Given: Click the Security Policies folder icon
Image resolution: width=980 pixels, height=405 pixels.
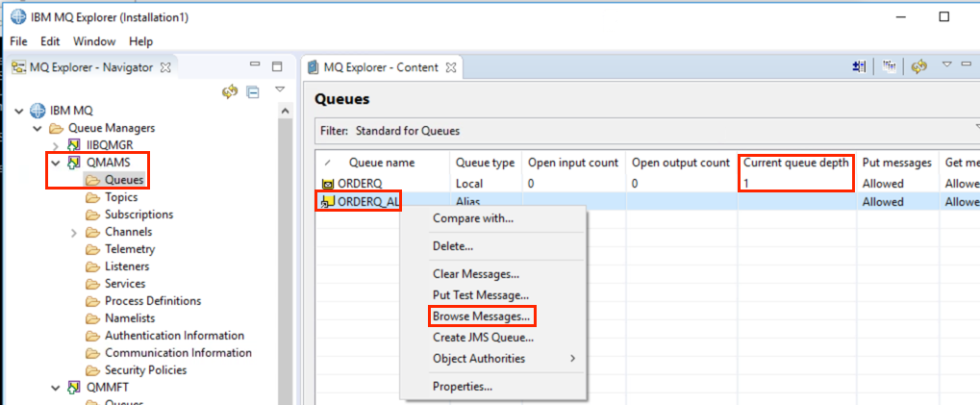Looking at the screenshot, I should click(93, 370).
